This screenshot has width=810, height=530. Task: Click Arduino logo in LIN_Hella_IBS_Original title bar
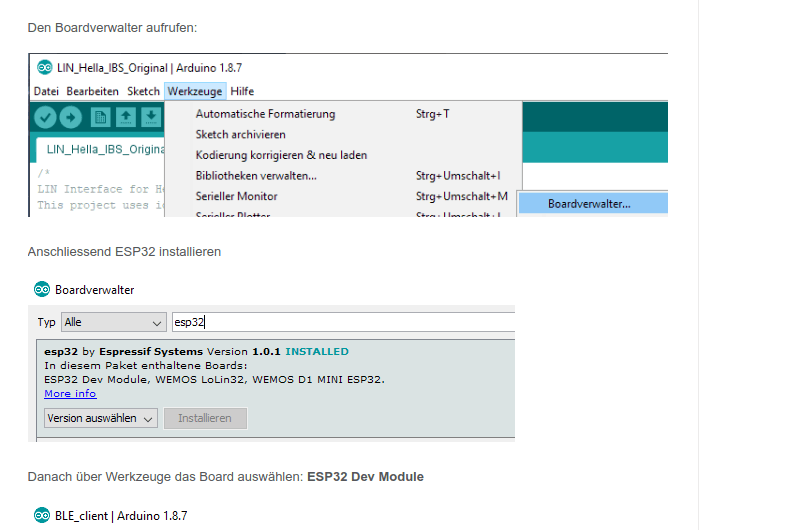tap(44, 67)
